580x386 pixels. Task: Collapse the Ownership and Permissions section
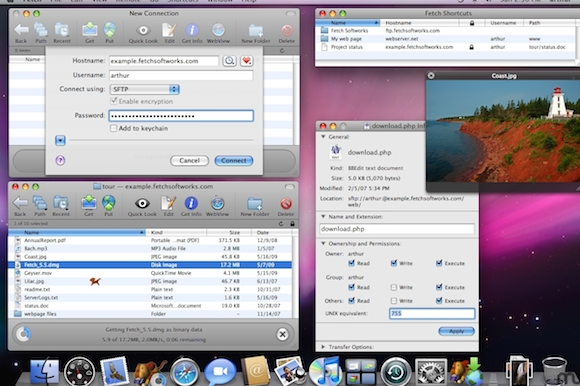[x=323, y=243]
